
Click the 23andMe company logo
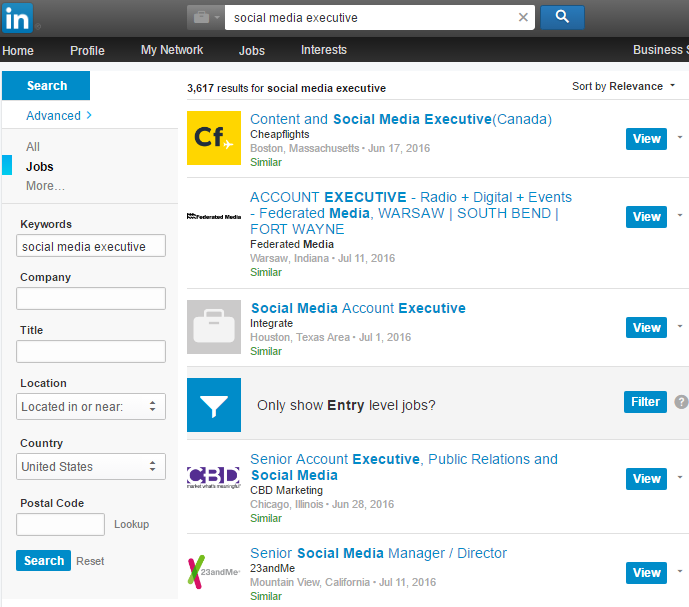pyautogui.click(x=214, y=572)
